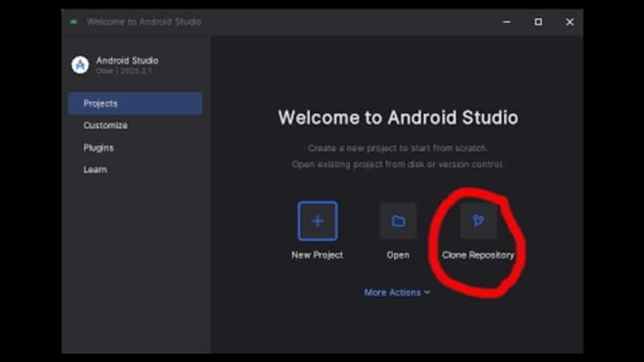Click the chevron next to More Actions
This screenshot has height=362, width=644.
point(427,293)
